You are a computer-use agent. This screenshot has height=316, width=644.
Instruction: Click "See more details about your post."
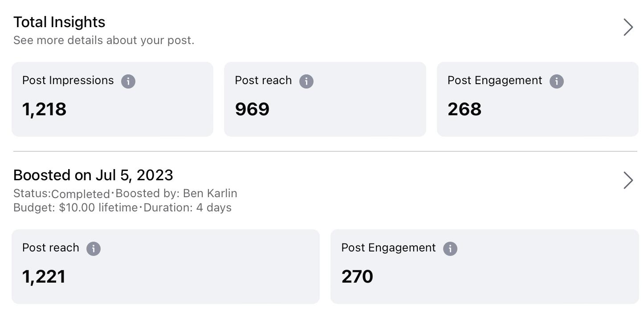[104, 41]
